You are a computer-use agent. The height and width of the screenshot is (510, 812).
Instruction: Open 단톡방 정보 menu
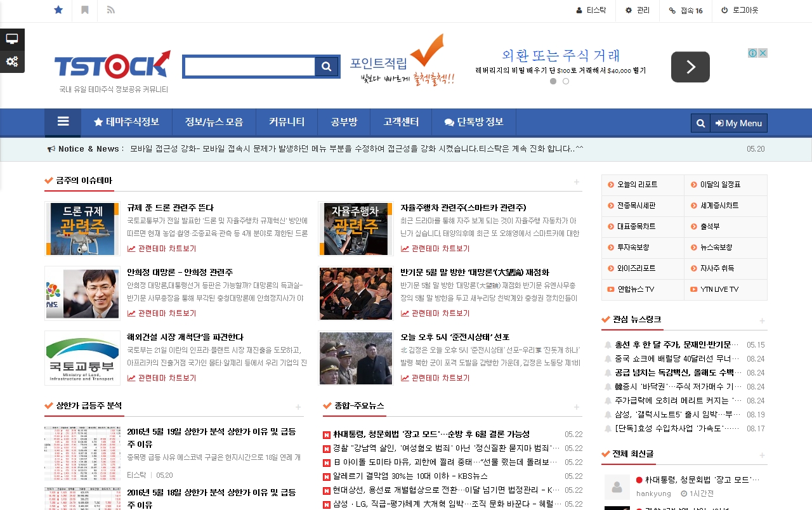[474, 122]
